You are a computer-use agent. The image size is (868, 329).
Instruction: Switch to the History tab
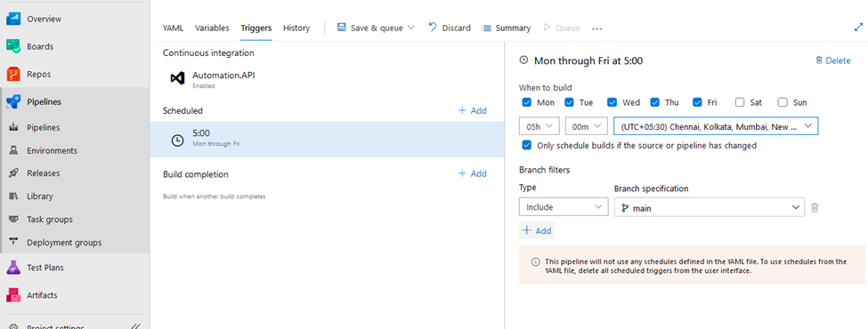pos(296,28)
